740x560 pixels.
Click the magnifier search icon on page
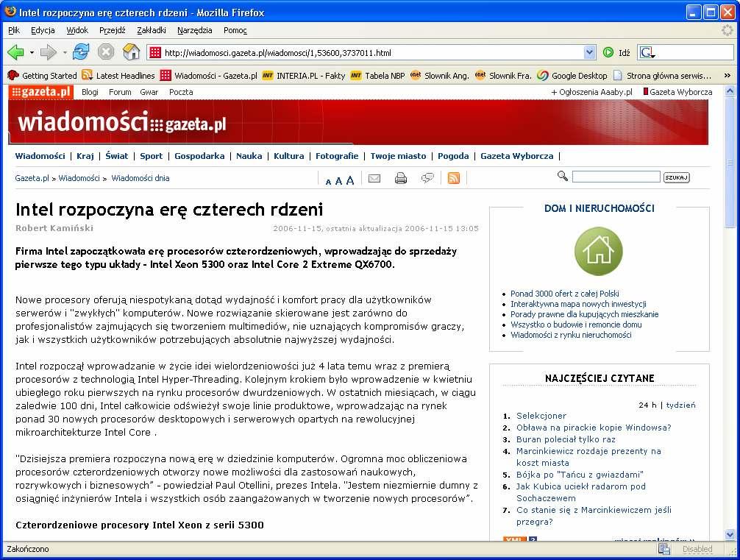(562, 176)
